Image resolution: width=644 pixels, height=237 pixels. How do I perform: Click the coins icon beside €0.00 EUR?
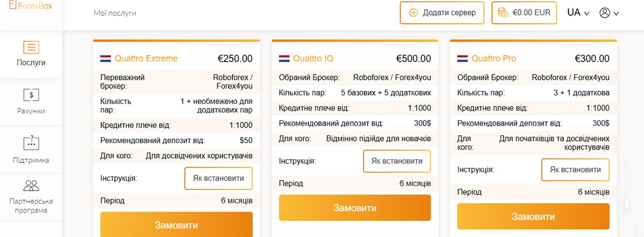(503, 13)
